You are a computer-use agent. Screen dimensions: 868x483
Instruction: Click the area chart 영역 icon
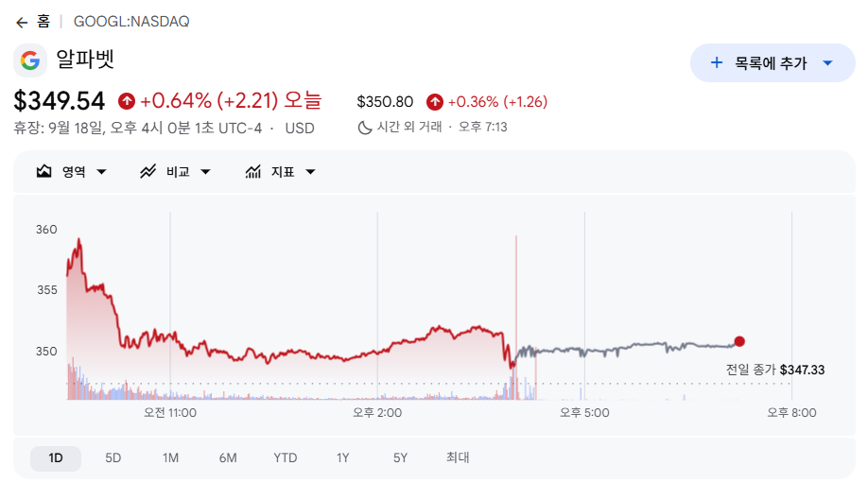point(44,171)
